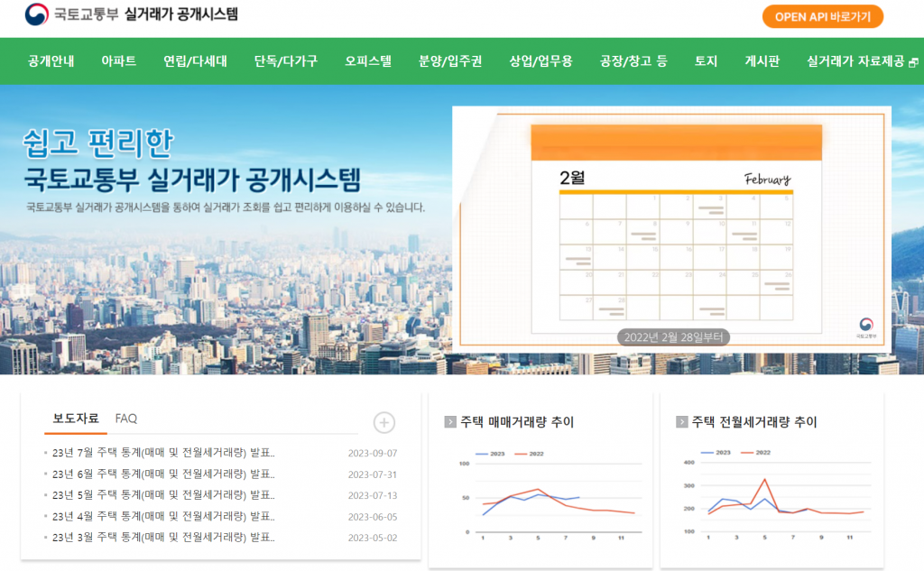Click the 2월 label on the calendar

pyautogui.click(x=572, y=178)
